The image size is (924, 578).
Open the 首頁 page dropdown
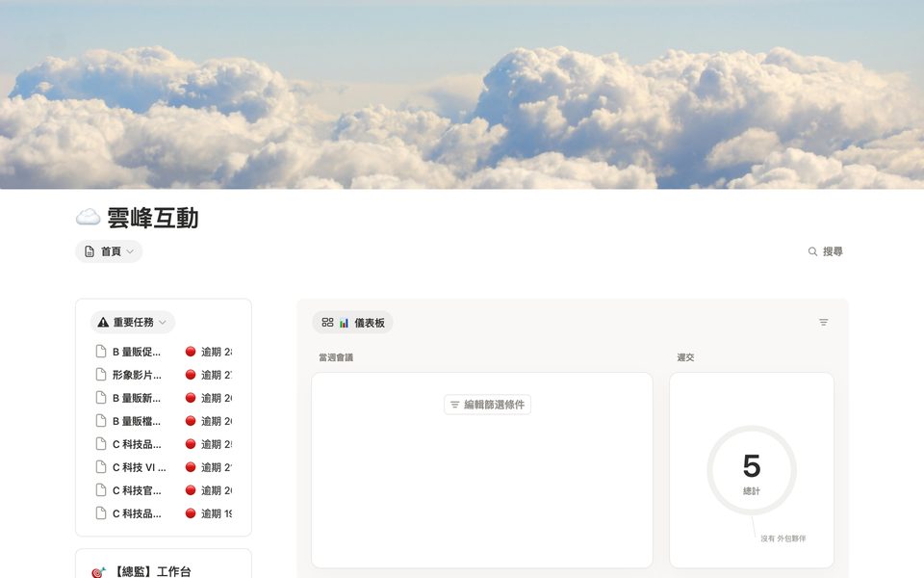tap(109, 251)
